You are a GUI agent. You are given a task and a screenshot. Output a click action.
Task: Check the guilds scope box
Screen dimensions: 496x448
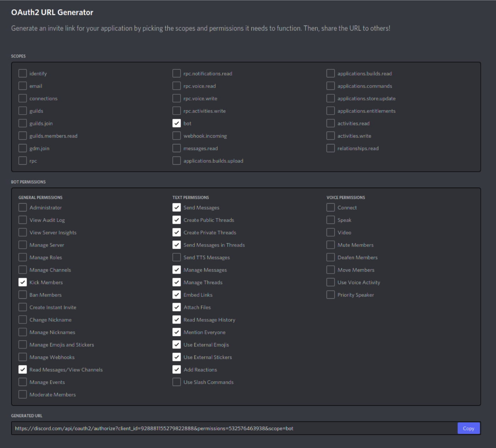click(x=23, y=111)
